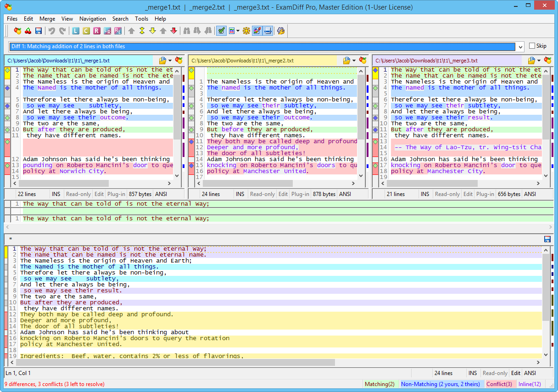The width and height of the screenshot is (558, 392).
Task: Click the _merge1.txt file path field
Action: (x=79, y=61)
